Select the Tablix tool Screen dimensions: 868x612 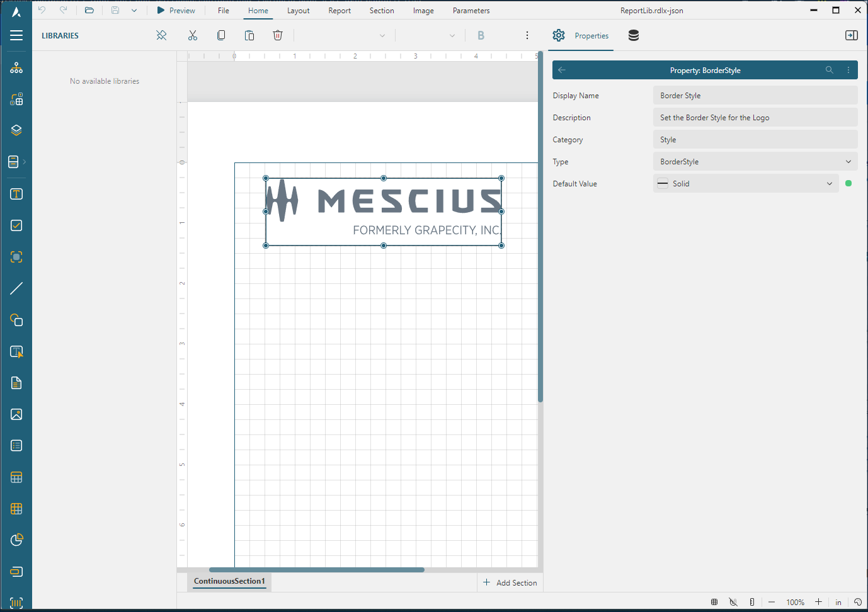[x=16, y=509]
